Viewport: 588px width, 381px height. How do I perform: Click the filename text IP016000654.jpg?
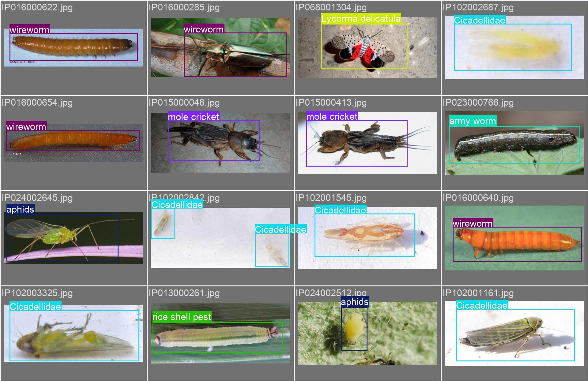tap(37, 103)
